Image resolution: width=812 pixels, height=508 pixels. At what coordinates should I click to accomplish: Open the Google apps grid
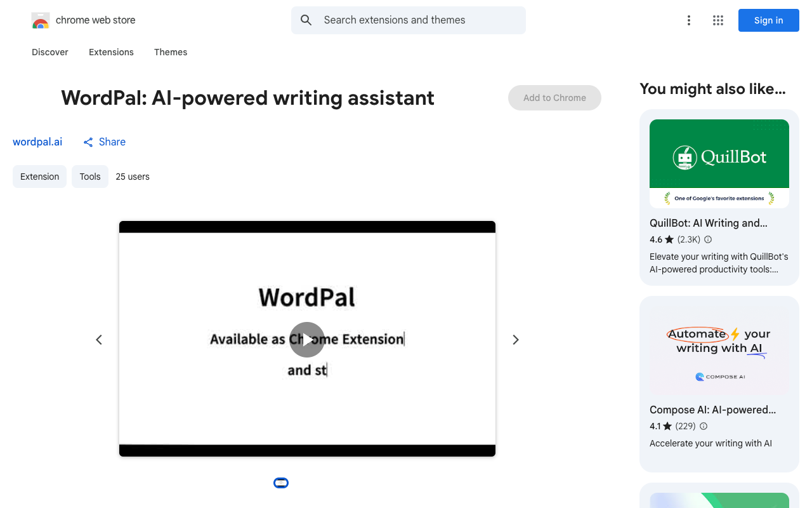[x=718, y=20]
